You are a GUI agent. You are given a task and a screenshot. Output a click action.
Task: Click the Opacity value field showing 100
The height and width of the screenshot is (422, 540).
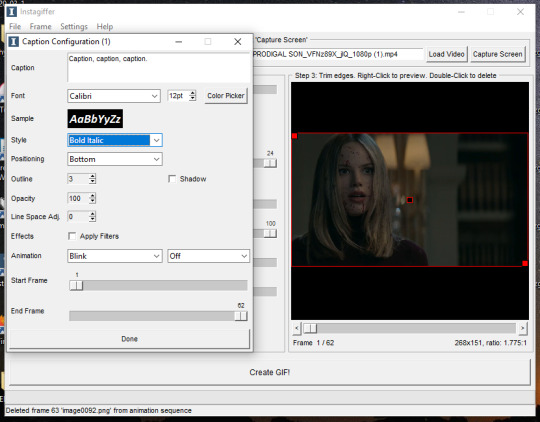(x=78, y=198)
